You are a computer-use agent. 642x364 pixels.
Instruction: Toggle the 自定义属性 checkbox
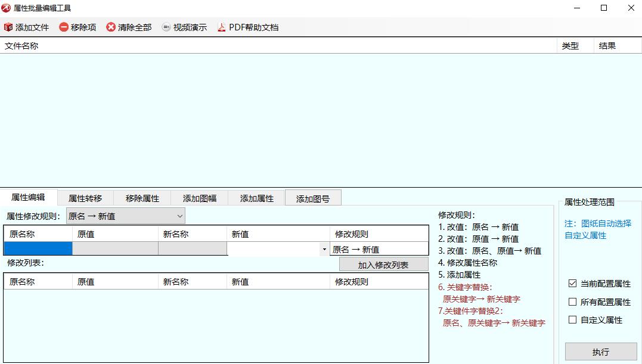point(573,320)
